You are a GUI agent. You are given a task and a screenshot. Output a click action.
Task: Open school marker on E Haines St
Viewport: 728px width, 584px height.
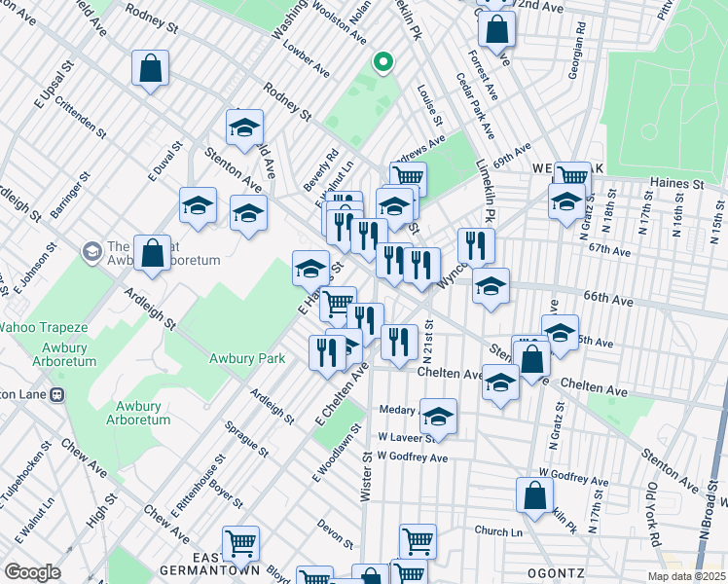tap(311, 273)
